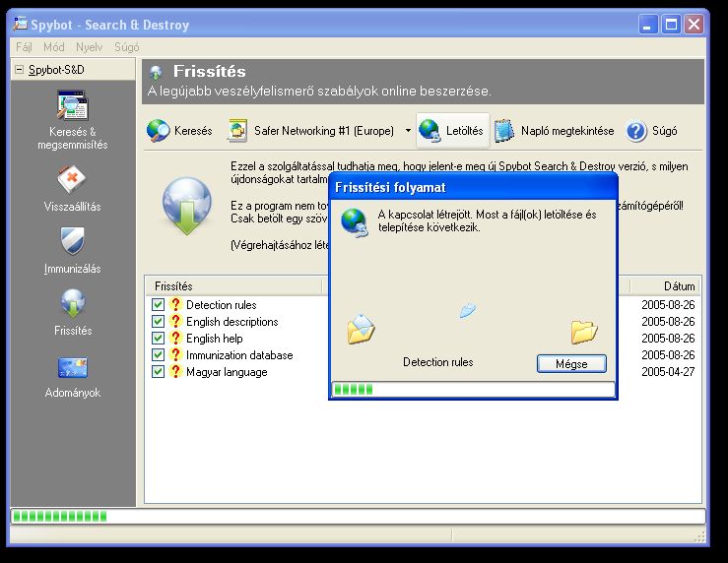Click the Safer Networking #1 server icon
The image size is (728, 563).
[x=237, y=131]
